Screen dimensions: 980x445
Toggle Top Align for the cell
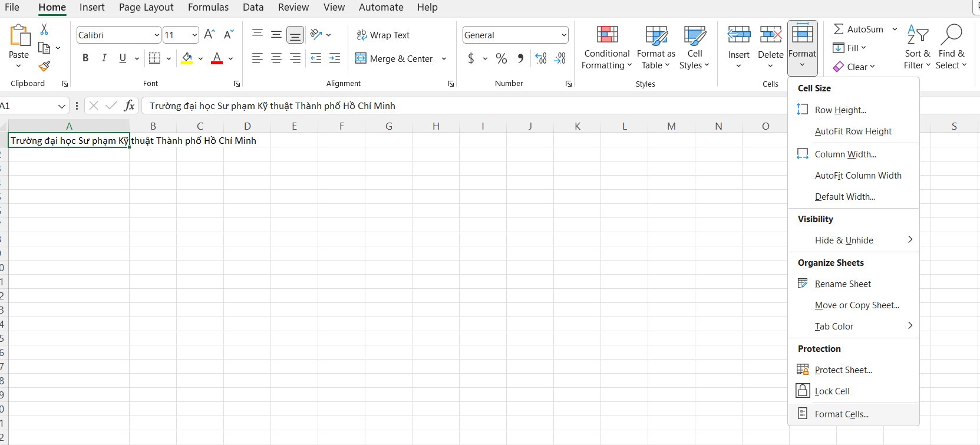(258, 34)
